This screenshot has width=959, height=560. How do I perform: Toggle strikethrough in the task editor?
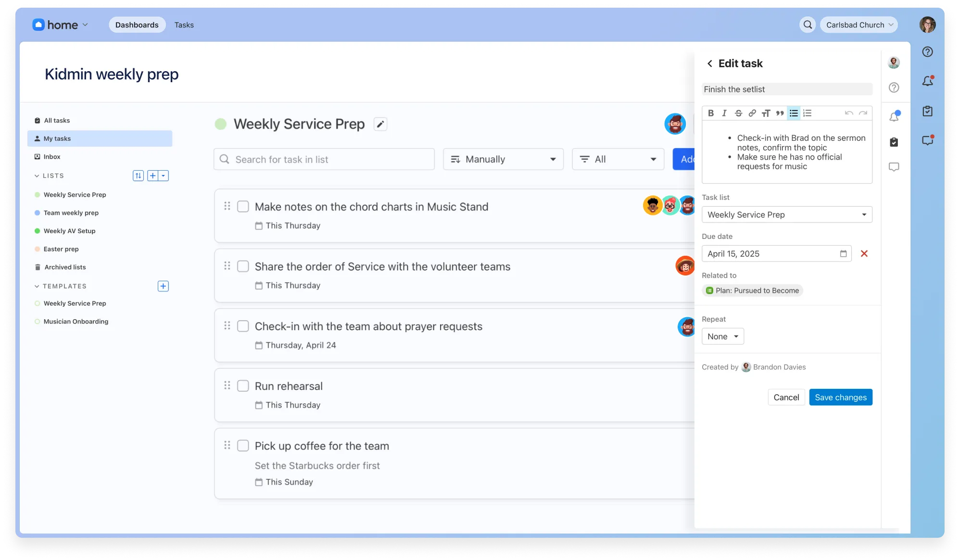(738, 113)
